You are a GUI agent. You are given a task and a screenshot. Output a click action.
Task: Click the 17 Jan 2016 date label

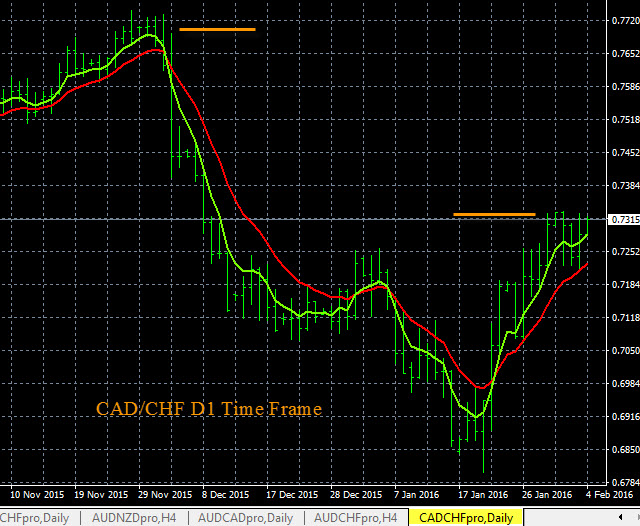(481, 495)
